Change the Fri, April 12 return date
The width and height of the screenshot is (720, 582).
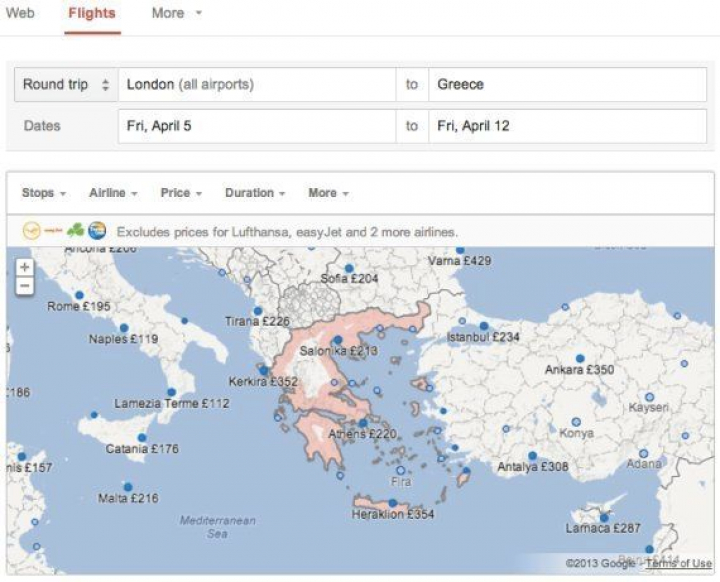[x=567, y=126]
